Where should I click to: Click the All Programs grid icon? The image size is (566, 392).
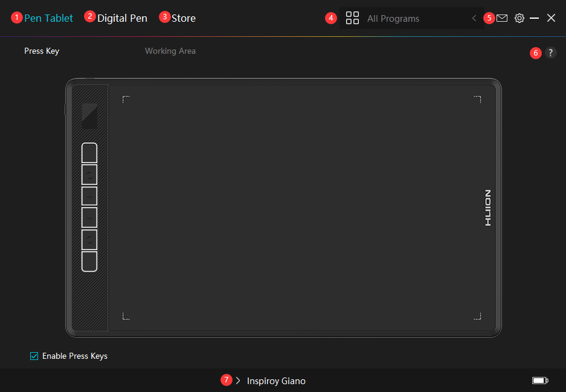352,18
